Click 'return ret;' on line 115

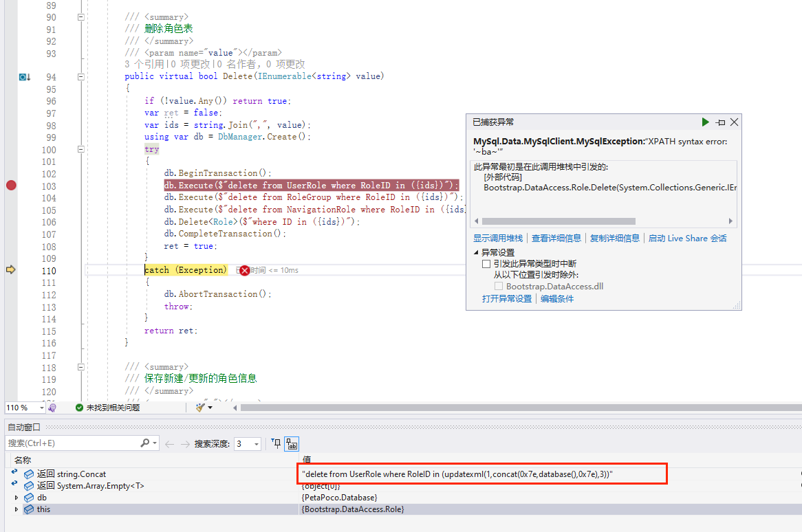pyautogui.click(x=171, y=331)
